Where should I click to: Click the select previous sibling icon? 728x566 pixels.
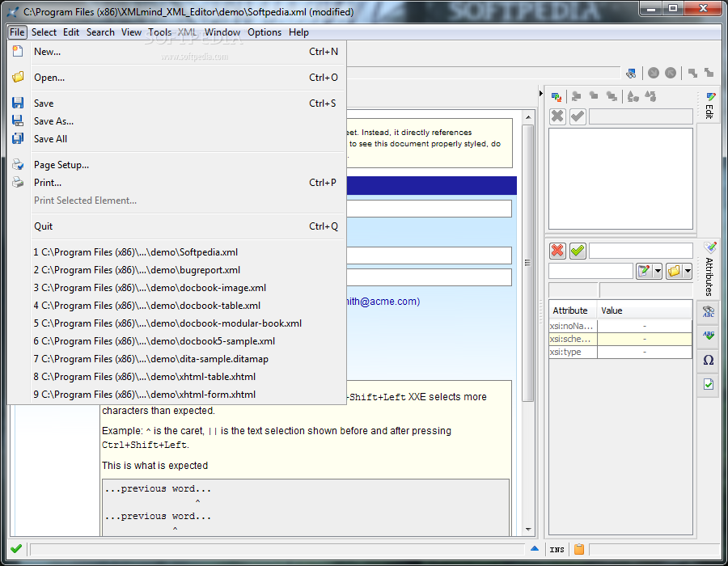(x=692, y=73)
